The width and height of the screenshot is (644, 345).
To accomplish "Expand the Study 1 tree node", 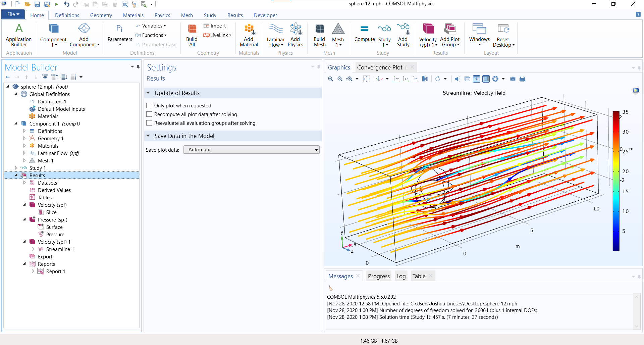I will pos(16,168).
